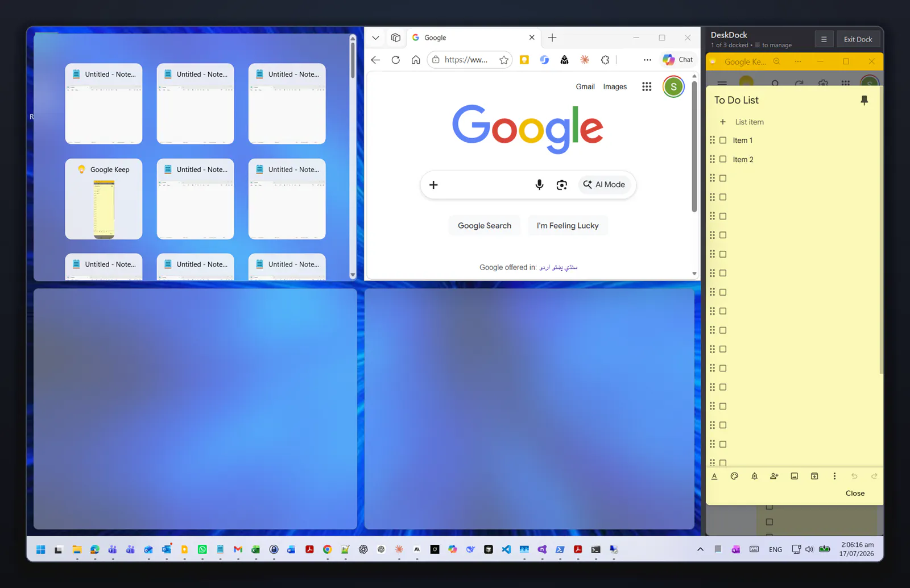Viewport: 910px width, 588px height.
Task: Open Gmail from the taskbar
Action: pos(238,549)
